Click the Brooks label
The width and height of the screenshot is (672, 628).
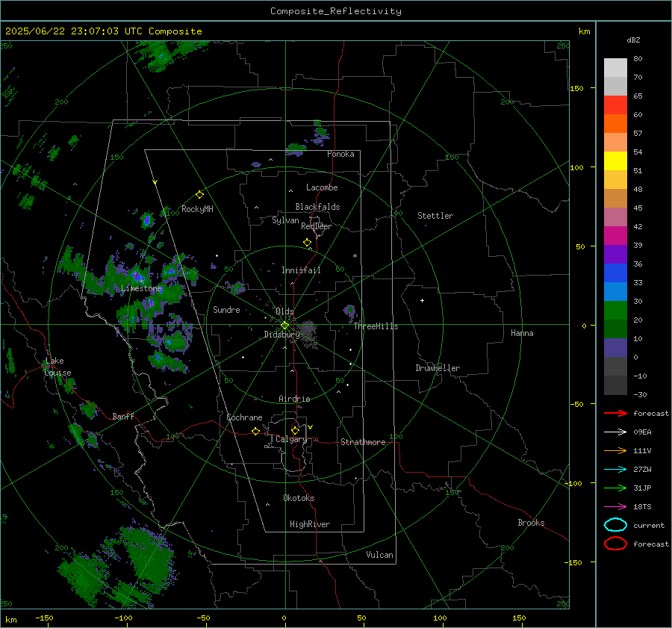coord(531,523)
